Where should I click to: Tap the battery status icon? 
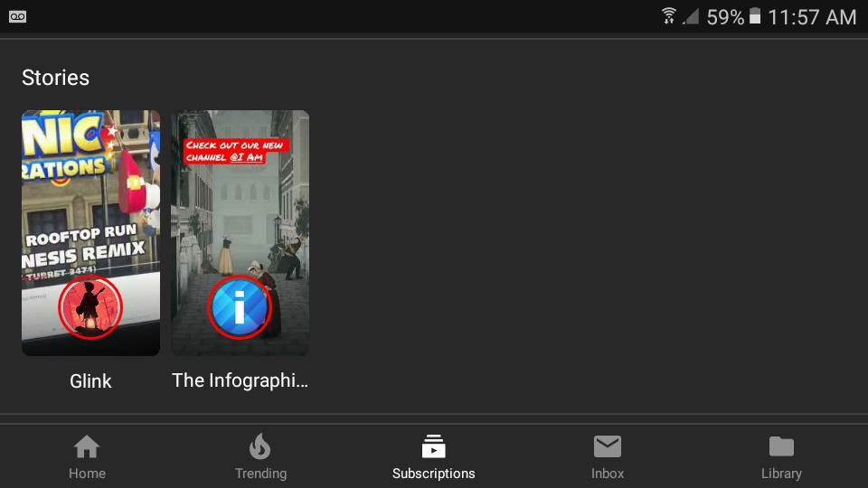coord(755,16)
